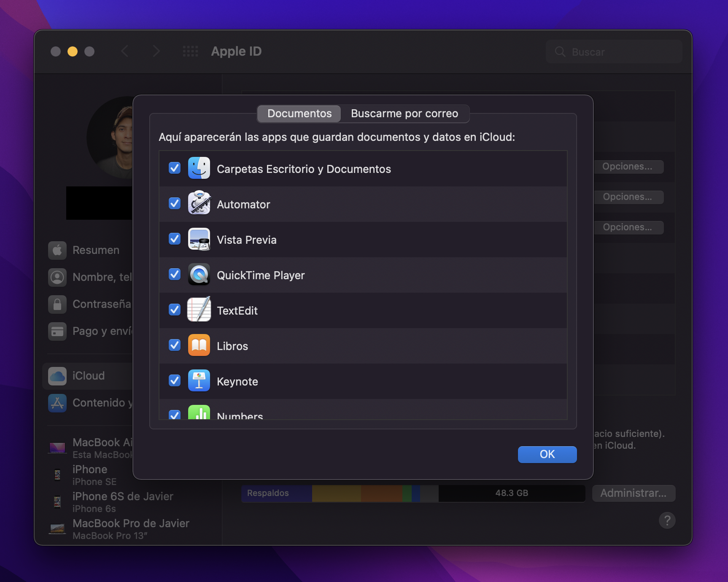Uncheck Carpetas Escritorio y Documentos checkbox
The width and height of the screenshot is (728, 582).
click(175, 168)
